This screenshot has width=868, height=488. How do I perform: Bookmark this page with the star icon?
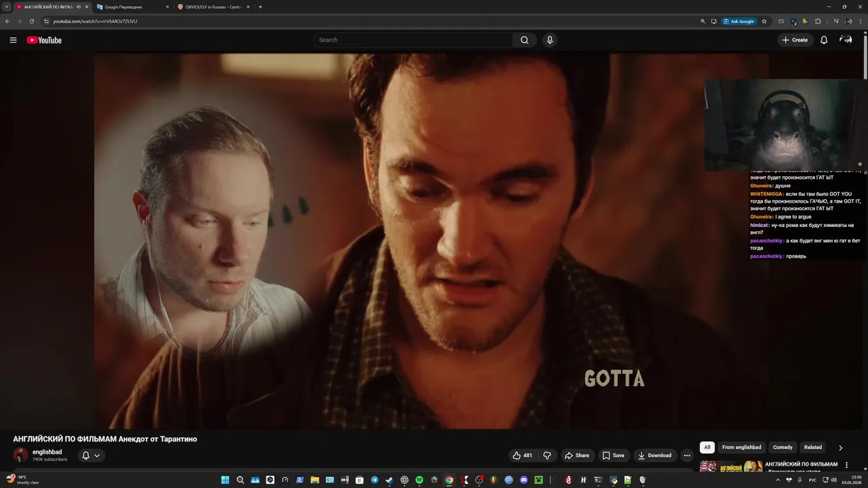[x=764, y=21]
